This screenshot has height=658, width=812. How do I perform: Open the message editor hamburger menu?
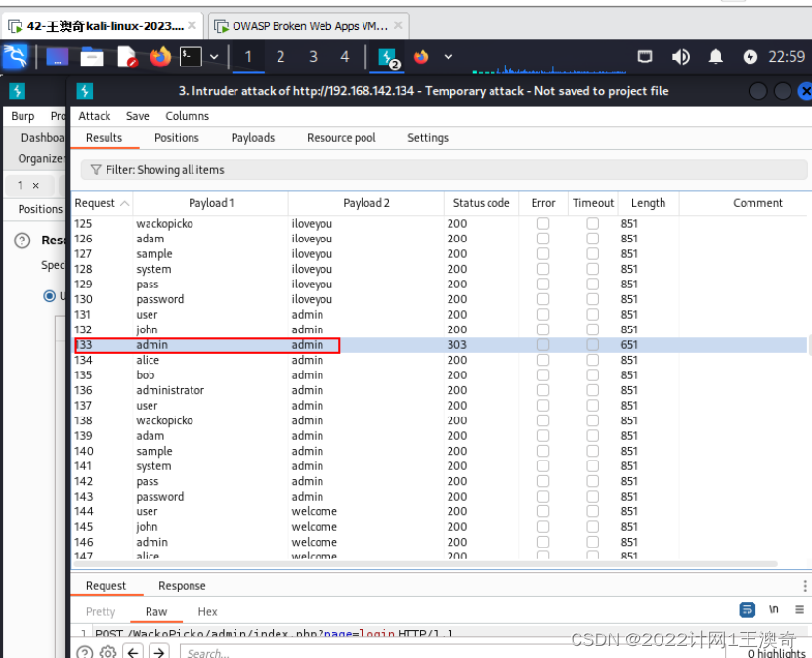click(800, 610)
